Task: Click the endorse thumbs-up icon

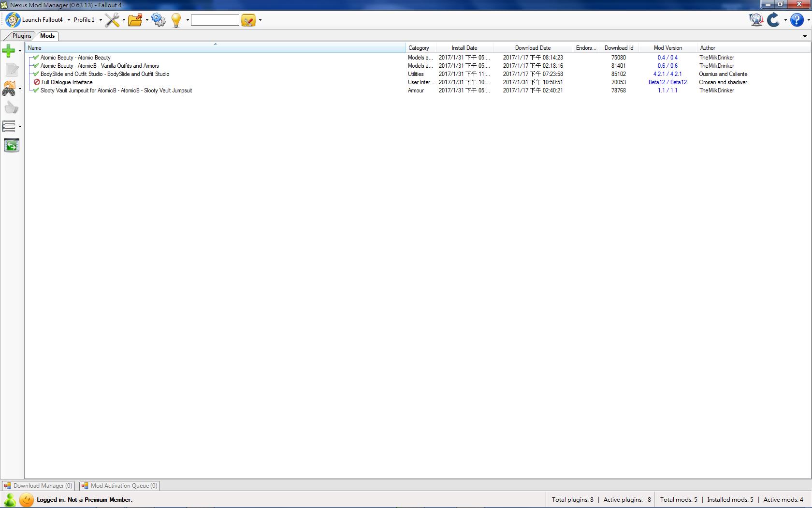Action: point(12,107)
